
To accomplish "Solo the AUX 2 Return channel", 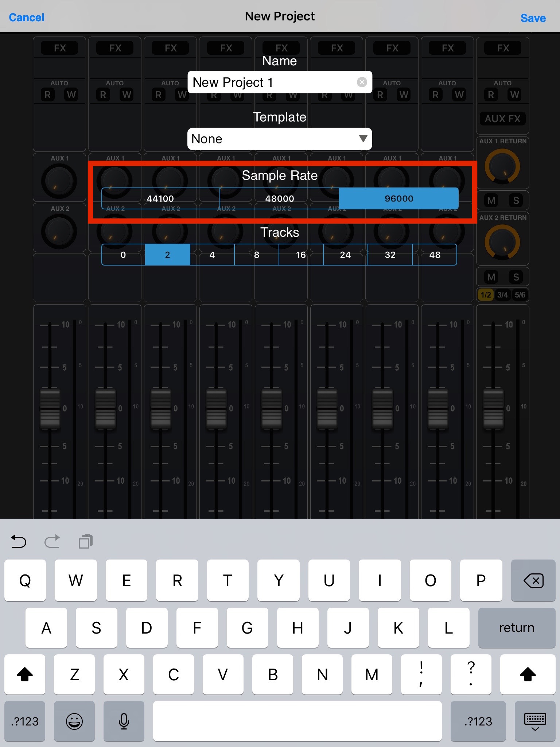I will tap(516, 277).
